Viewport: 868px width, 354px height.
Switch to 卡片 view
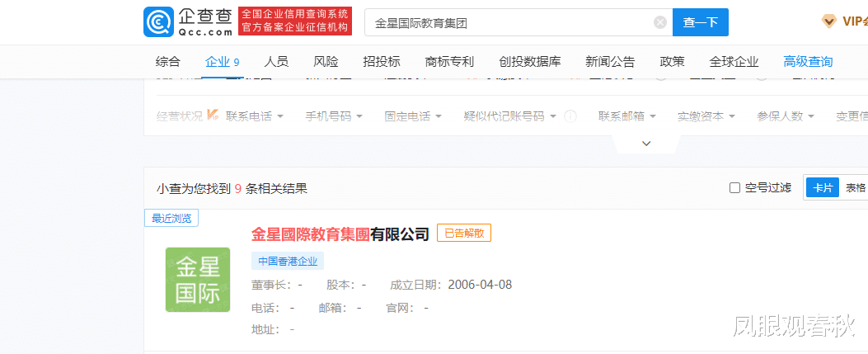point(822,188)
